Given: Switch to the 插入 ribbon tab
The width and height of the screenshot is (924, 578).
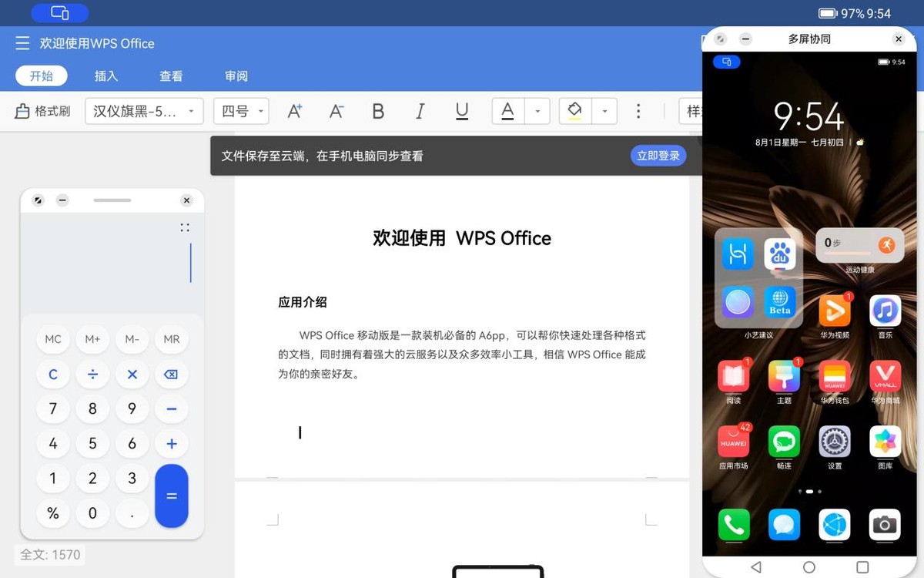Looking at the screenshot, I should pyautogui.click(x=105, y=76).
